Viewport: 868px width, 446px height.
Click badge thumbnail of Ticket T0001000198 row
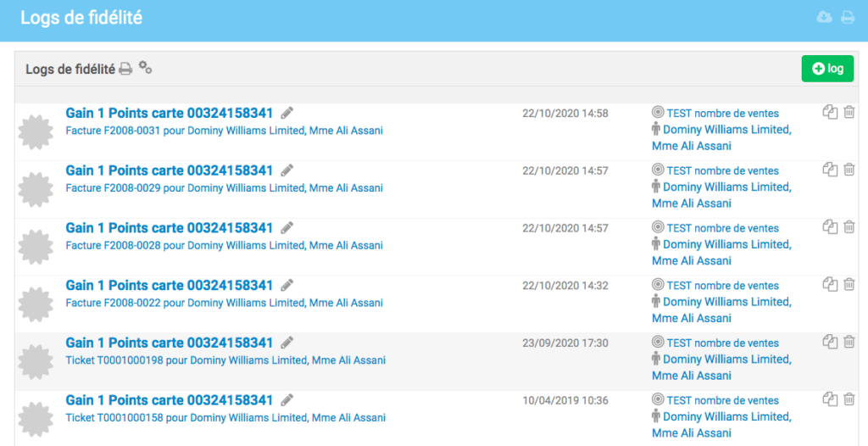36,361
